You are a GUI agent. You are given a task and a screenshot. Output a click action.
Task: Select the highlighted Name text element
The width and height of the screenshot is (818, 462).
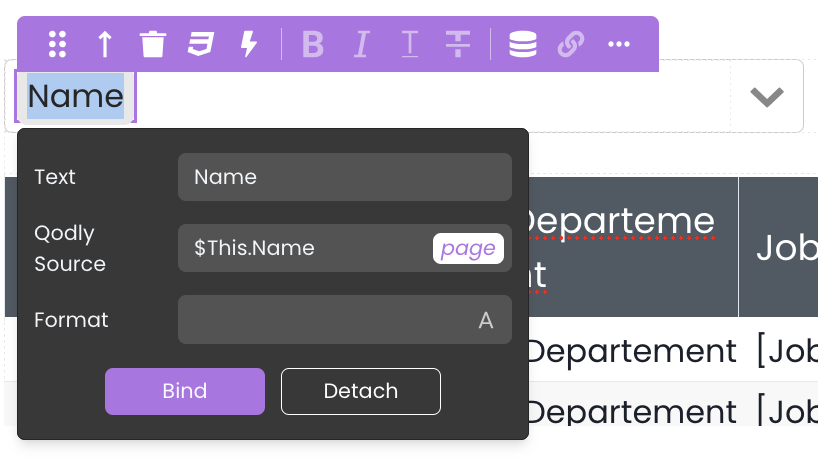pos(76,97)
